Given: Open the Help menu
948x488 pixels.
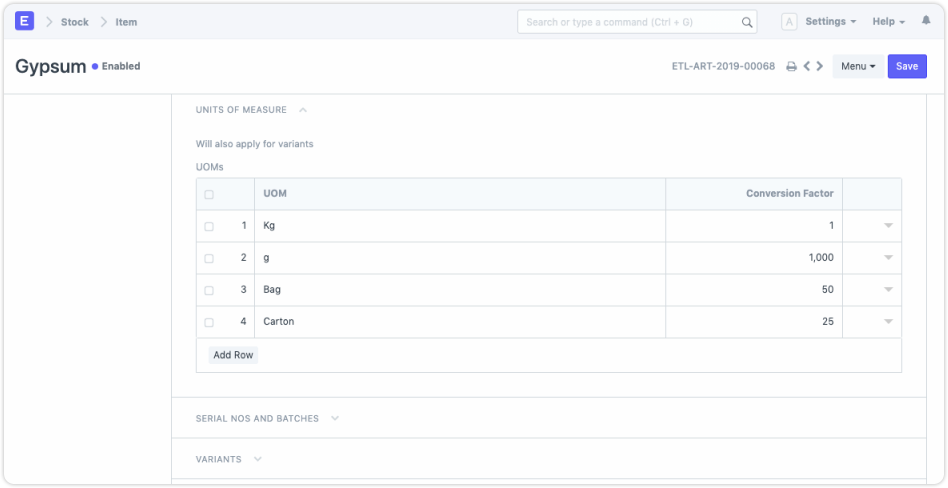Looking at the screenshot, I should [x=888, y=22].
